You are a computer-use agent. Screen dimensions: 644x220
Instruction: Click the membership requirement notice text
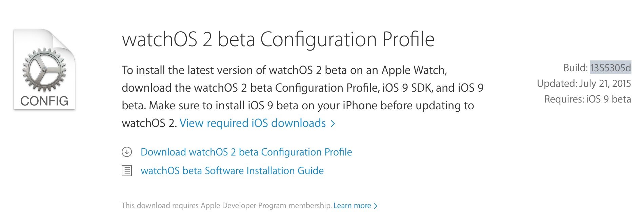(226, 206)
